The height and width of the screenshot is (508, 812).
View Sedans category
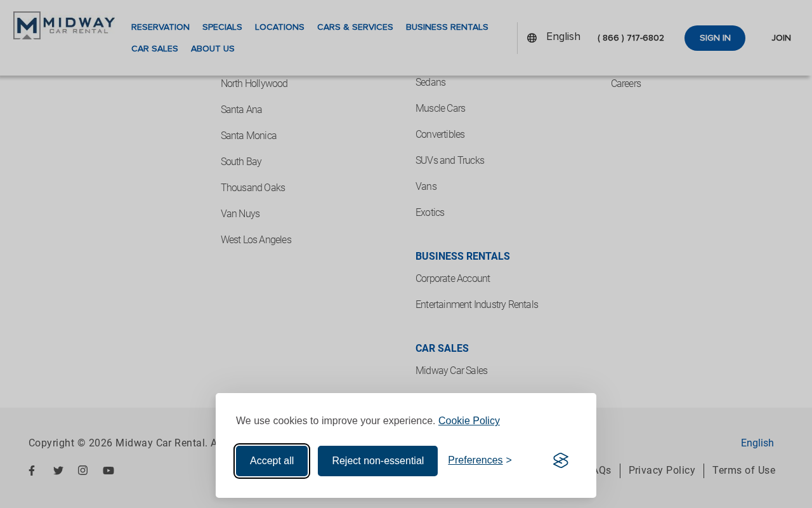(x=431, y=83)
